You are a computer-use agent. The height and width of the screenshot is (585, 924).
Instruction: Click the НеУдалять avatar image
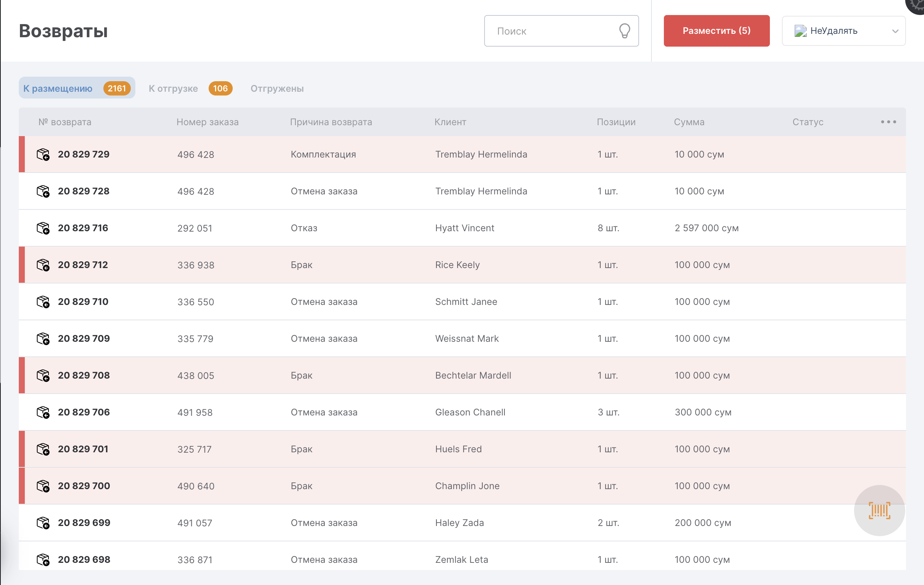pos(800,31)
